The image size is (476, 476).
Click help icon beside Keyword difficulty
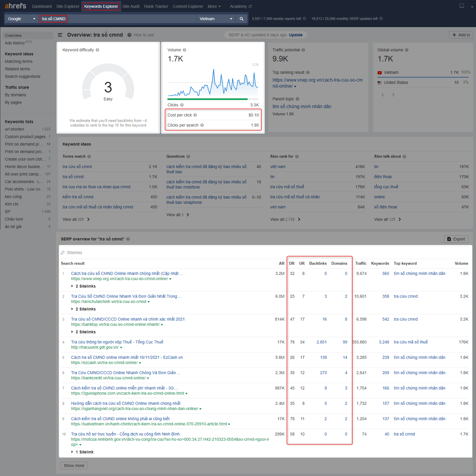pos(97,50)
